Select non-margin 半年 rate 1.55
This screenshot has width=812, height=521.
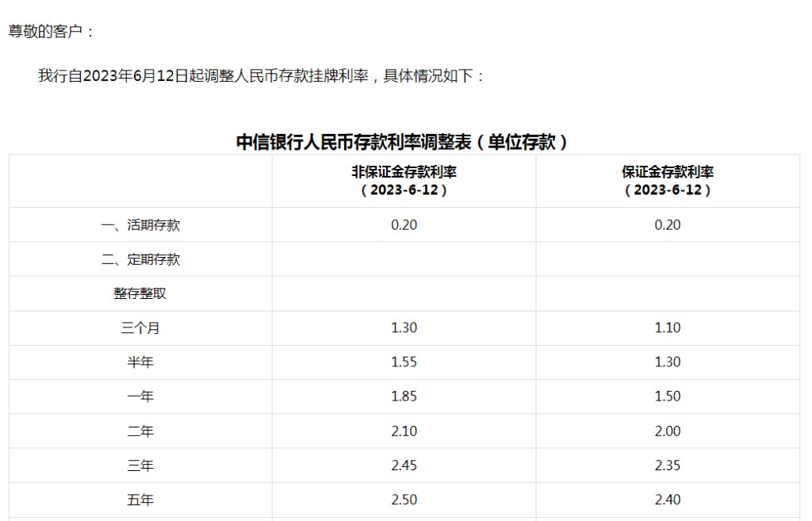(x=404, y=362)
